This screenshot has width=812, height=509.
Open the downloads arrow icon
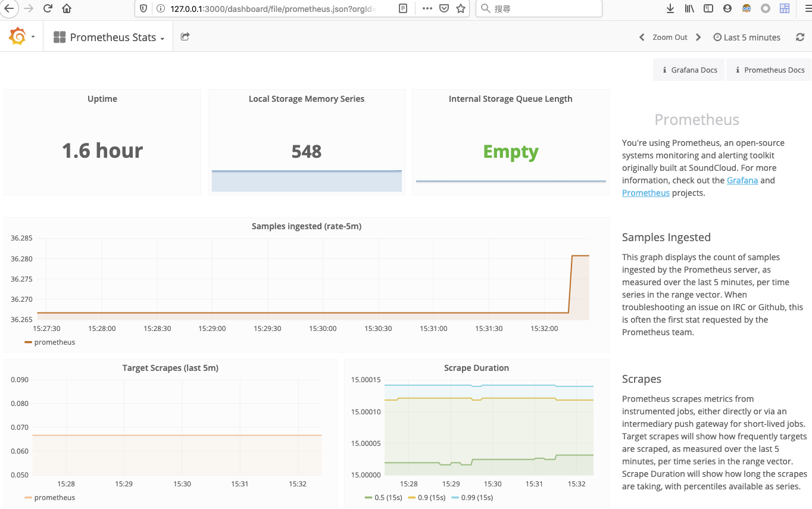pos(670,8)
